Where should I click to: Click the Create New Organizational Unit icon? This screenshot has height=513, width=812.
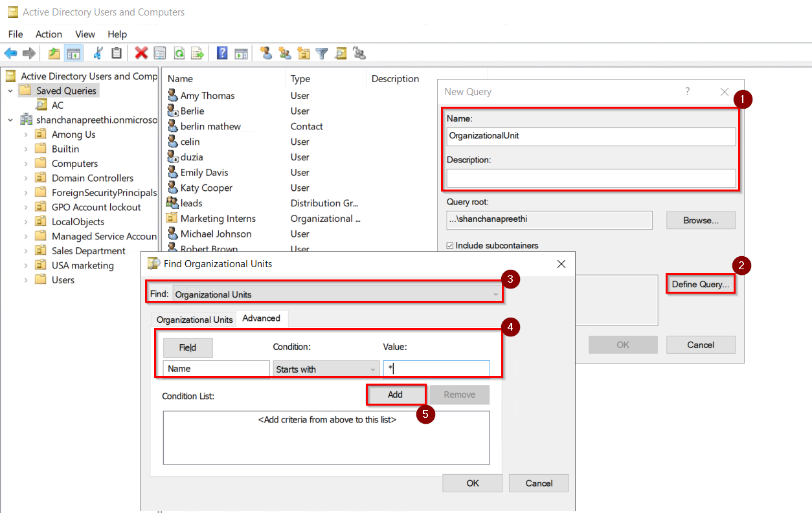click(303, 53)
